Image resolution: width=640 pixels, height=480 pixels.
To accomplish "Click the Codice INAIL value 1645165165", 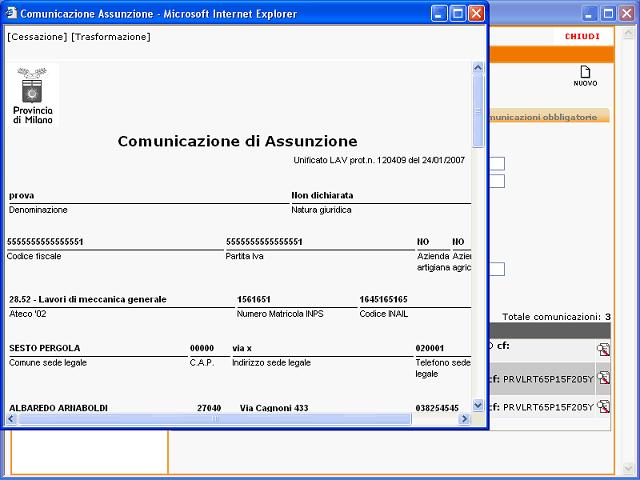I will [383, 299].
